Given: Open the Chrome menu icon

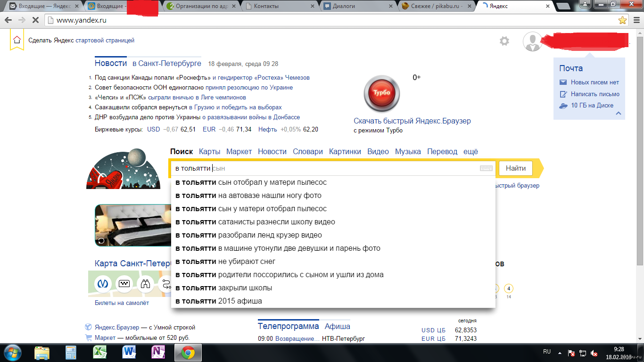Looking at the screenshot, I should click(x=636, y=20).
